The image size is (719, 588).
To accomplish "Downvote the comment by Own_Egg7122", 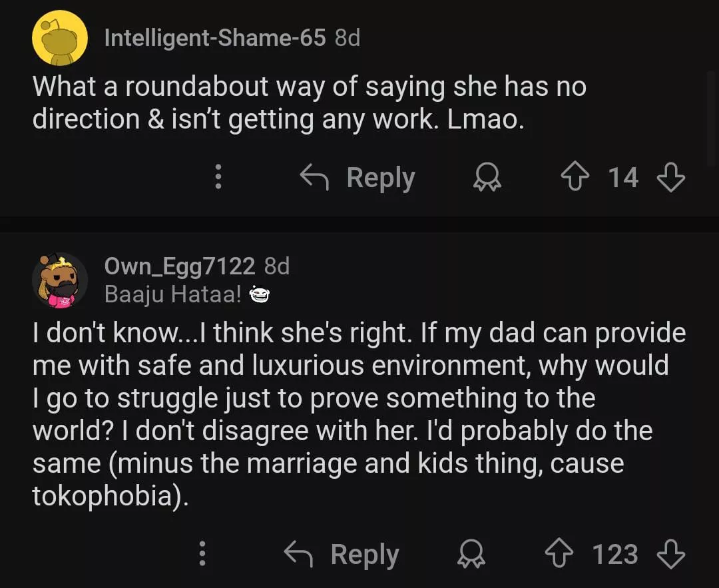I will [x=670, y=554].
